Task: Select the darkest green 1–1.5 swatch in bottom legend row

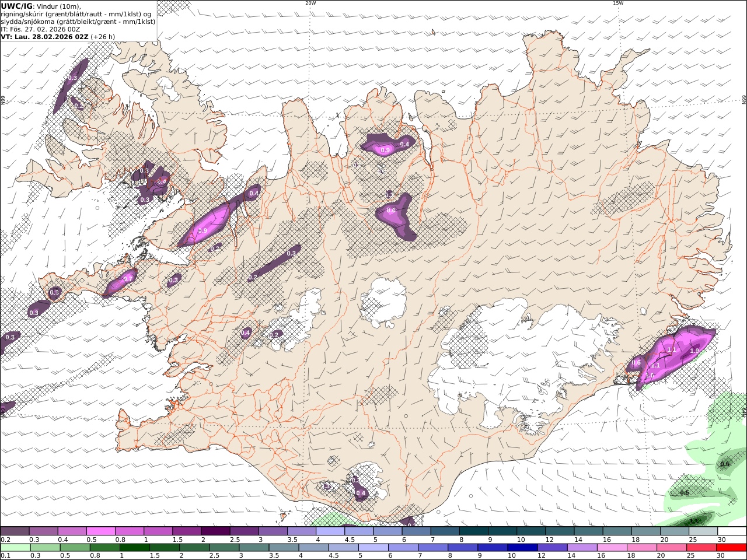Action: 134,548
